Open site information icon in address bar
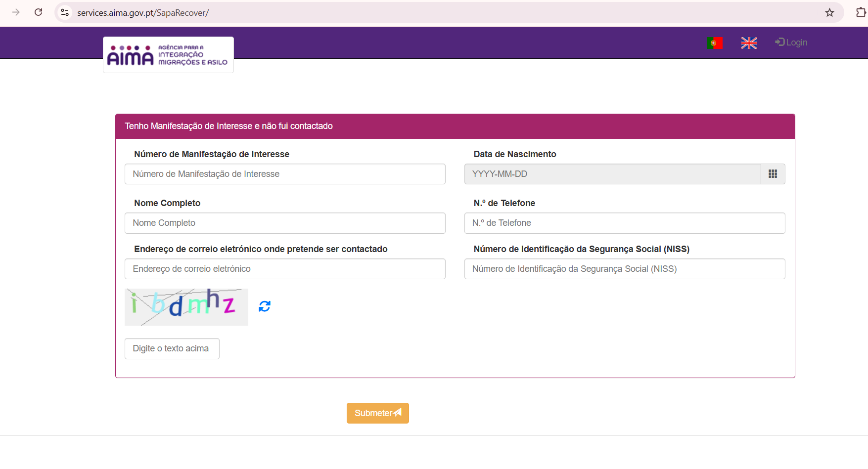The height and width of the screenshot is (469, 868). click(65, 12)
